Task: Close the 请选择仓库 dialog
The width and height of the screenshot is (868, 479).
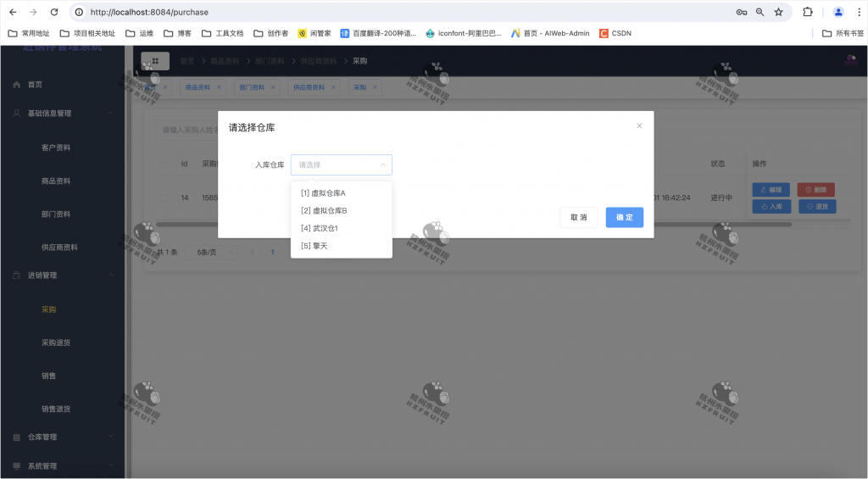Action: coord(639,125)
